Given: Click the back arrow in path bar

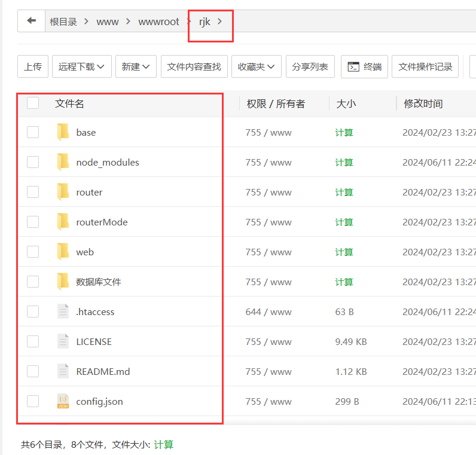Looking at the screenshot, I should pyautogui.click(x=31, y=21).
